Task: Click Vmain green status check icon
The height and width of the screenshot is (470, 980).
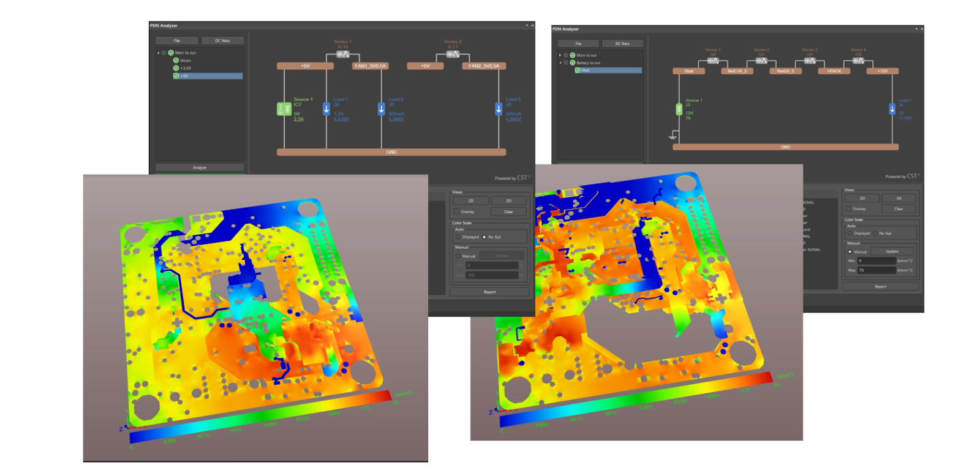Action: (176, 60)
